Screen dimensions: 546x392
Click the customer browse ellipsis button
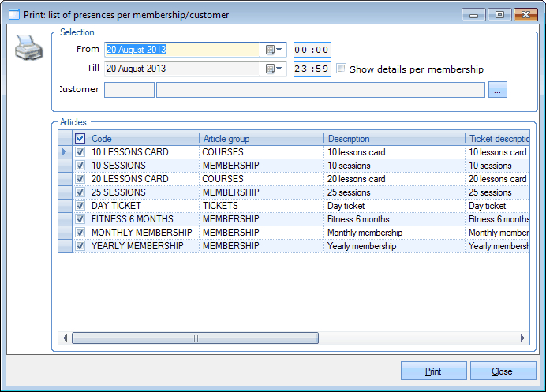coord(497,90)
